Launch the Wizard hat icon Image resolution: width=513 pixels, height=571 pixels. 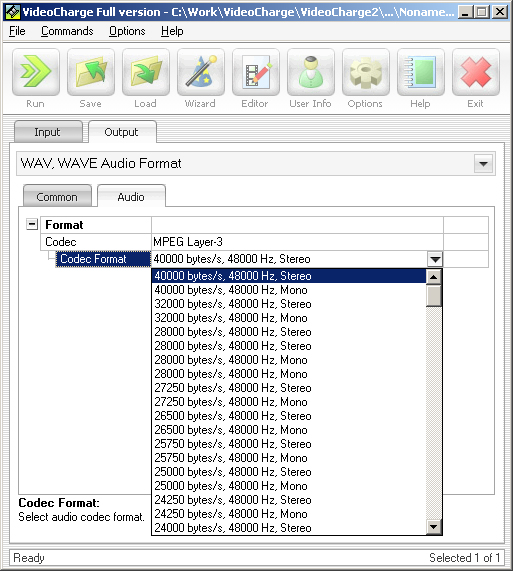pos(201,72)
